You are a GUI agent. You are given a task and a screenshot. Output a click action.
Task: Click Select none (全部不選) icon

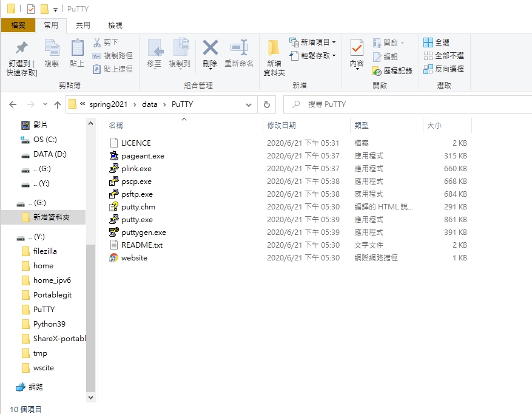pos(428,56)
